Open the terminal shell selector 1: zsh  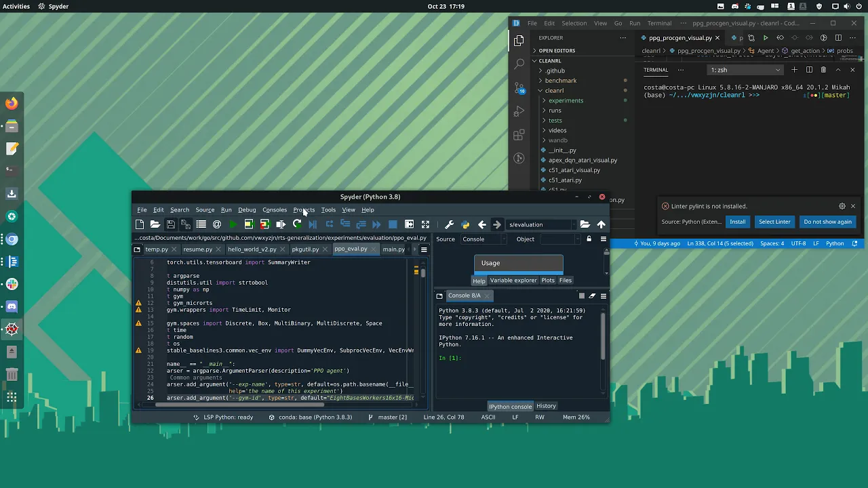[745, 70]
